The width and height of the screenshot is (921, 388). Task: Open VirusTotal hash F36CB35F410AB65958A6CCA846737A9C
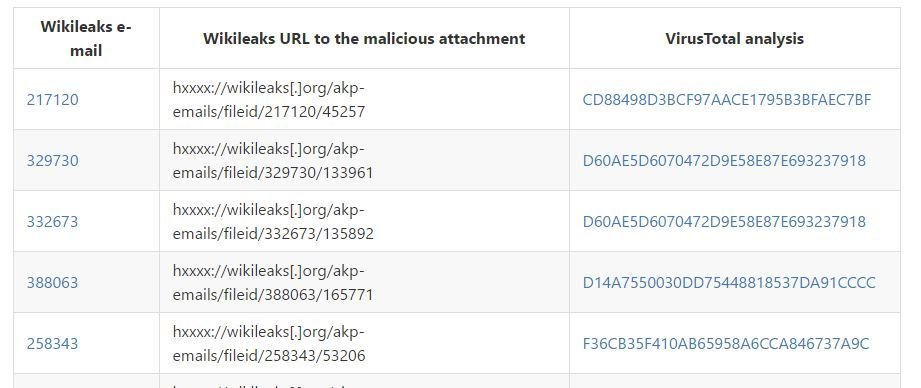(726, 344)
